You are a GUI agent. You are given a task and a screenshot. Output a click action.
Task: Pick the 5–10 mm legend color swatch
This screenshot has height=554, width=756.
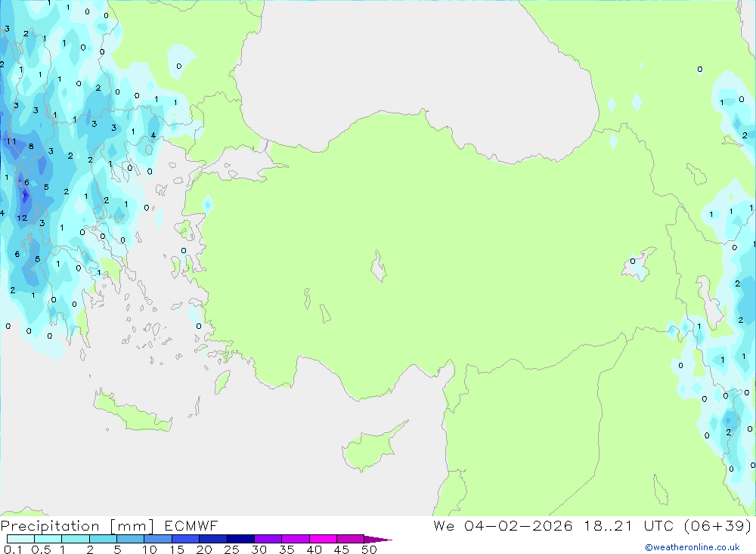(x=131, y=539)
